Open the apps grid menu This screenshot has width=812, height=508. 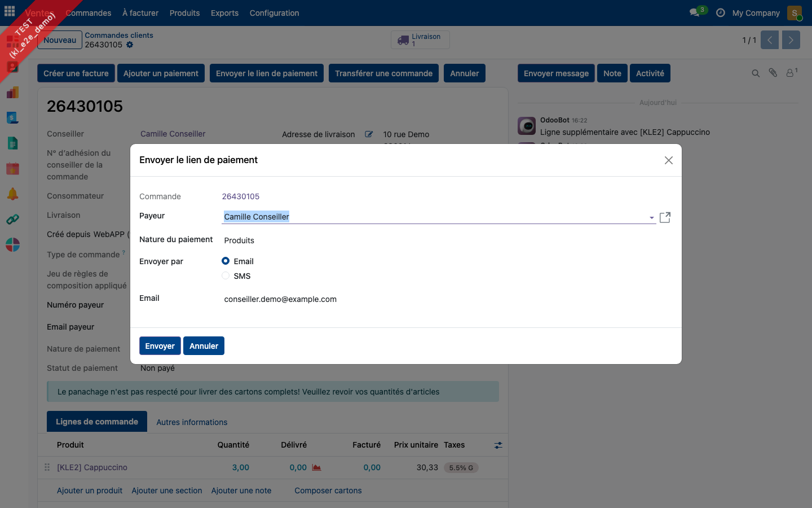click(x=10, y=12)
